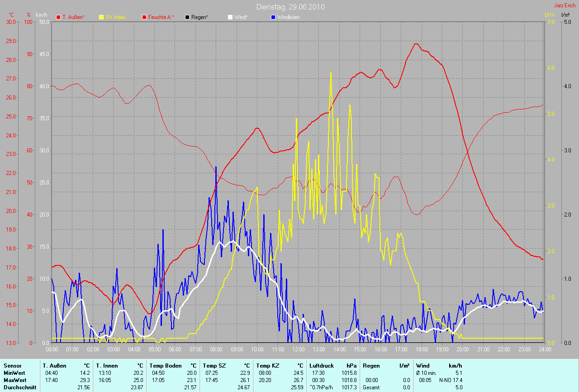Click the 'MaxWert' row label
This screenshot has width=579, height=392.
tap(15, 380)
